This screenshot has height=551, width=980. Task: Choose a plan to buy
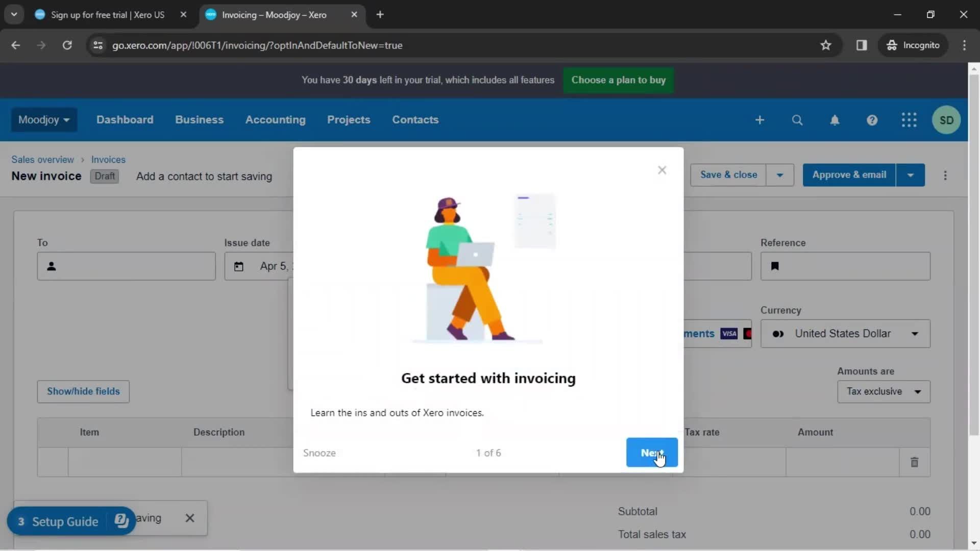pyautogui.click(x=618, y=80)
